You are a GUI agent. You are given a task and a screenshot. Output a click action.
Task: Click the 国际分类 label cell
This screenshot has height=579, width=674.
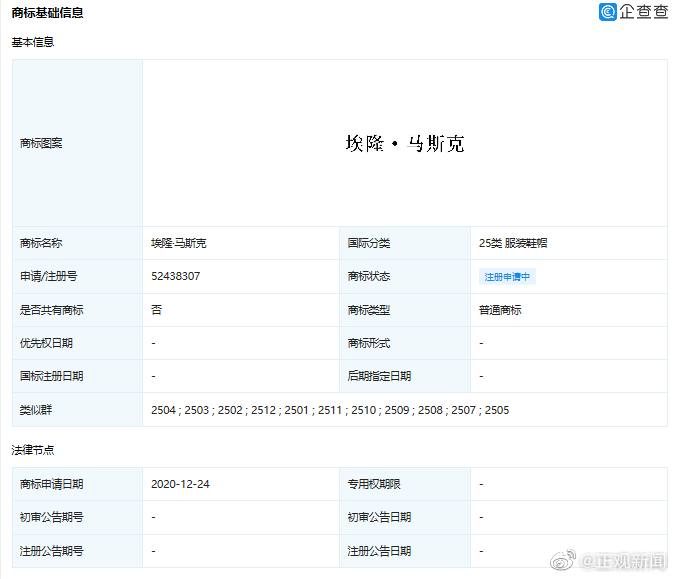405,243
